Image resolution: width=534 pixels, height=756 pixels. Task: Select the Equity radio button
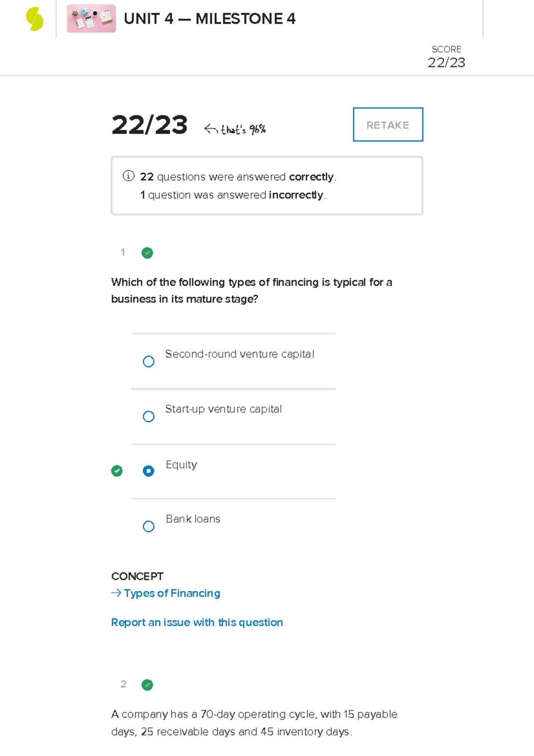tap(149, 471)
